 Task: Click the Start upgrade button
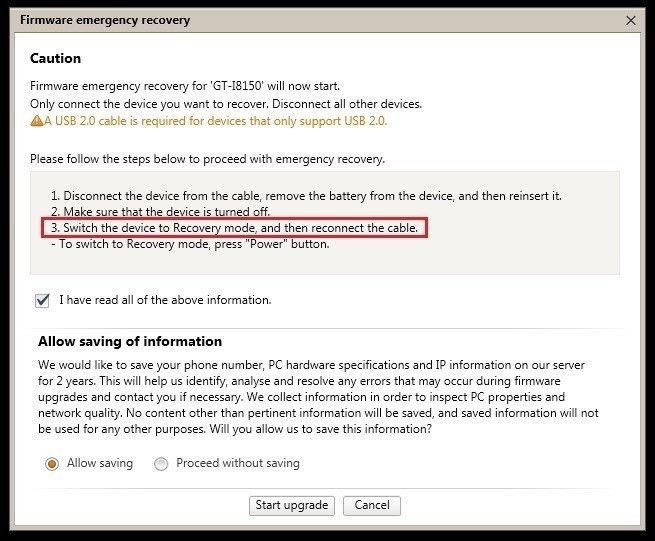tap(292, 505)
